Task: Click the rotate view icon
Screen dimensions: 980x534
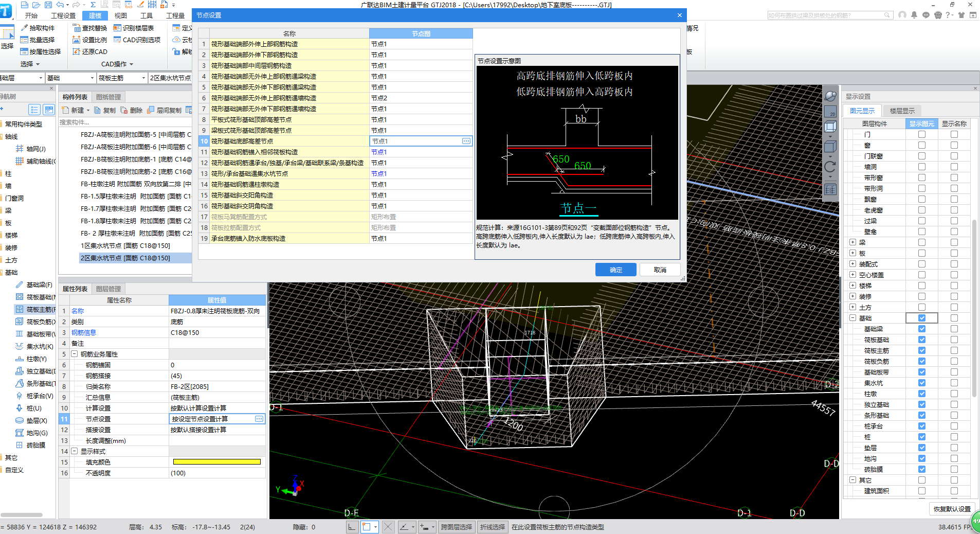Action: click(x=830, y=167)
